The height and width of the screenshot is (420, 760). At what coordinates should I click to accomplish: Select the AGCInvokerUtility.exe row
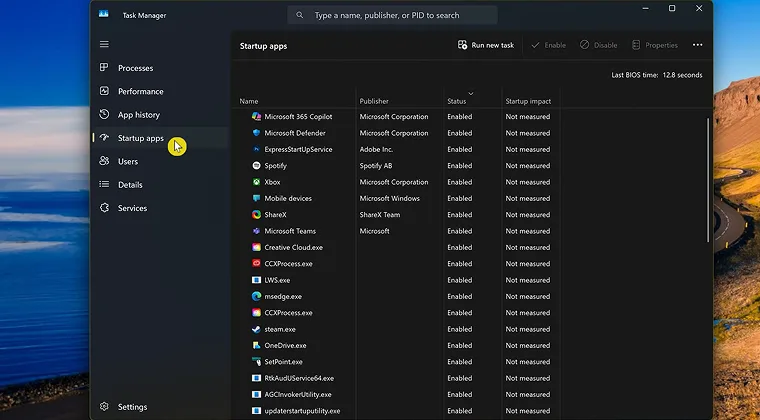point(395,394)
